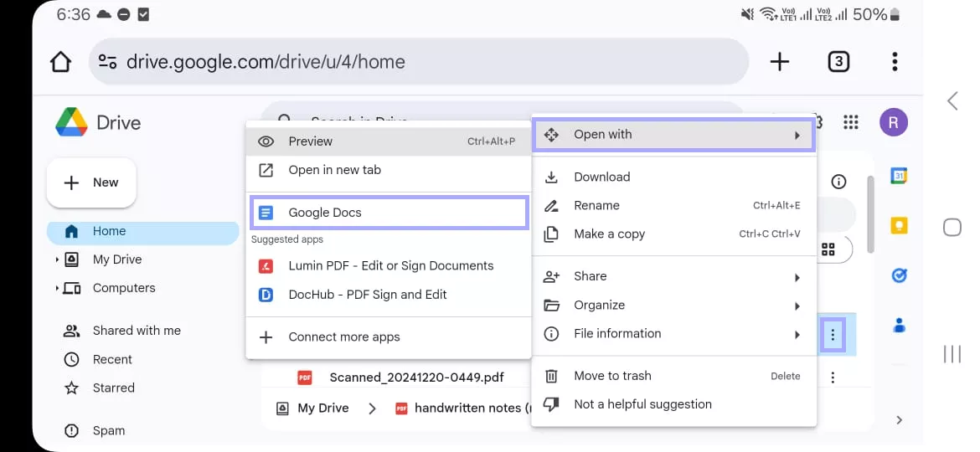The width and height of the screenshot is (980, 452).
Task: Click the Google Drive logo
Action: click(x=71, y=122)
